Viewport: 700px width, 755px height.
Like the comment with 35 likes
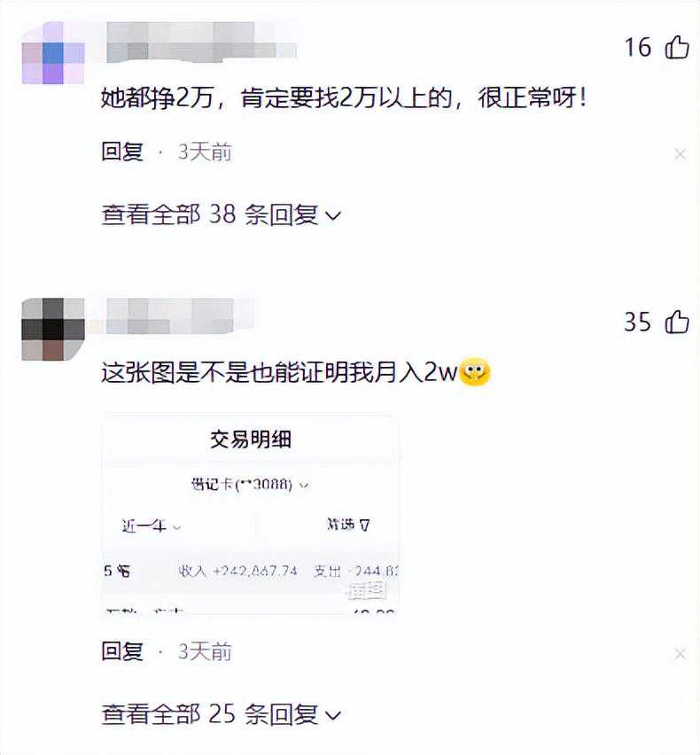(x=677, y=322)
